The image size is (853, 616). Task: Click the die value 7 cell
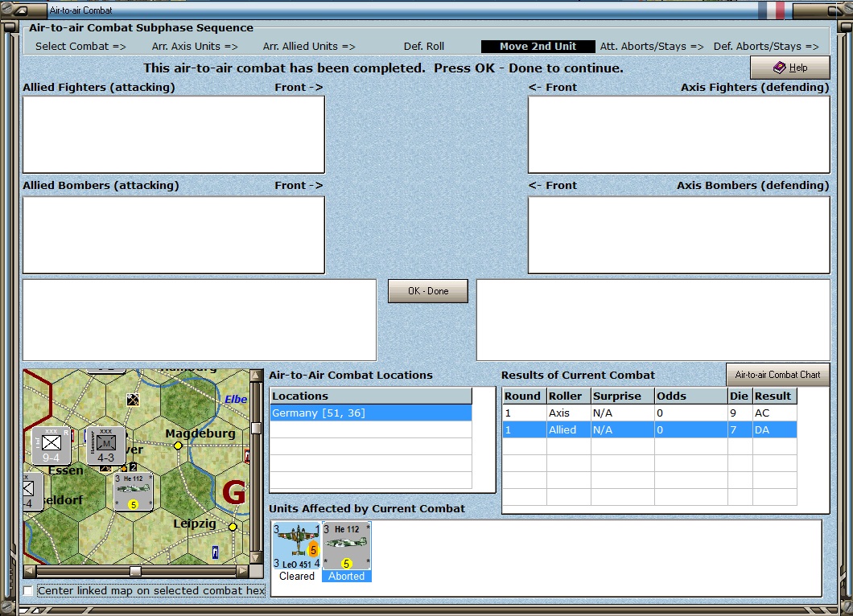740,430
